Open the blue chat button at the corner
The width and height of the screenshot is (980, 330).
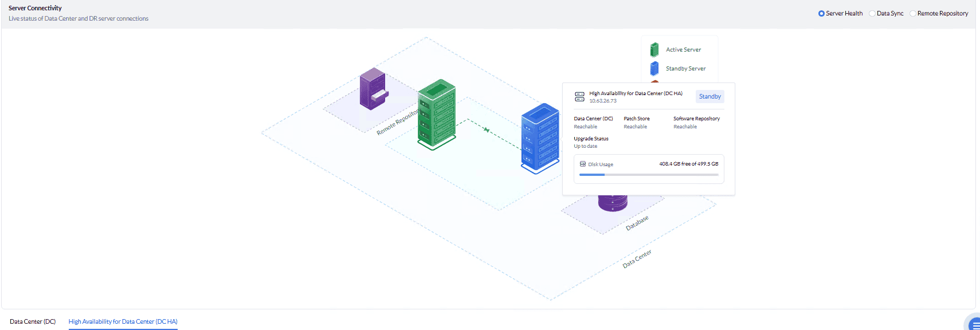[x=974, y=324]
